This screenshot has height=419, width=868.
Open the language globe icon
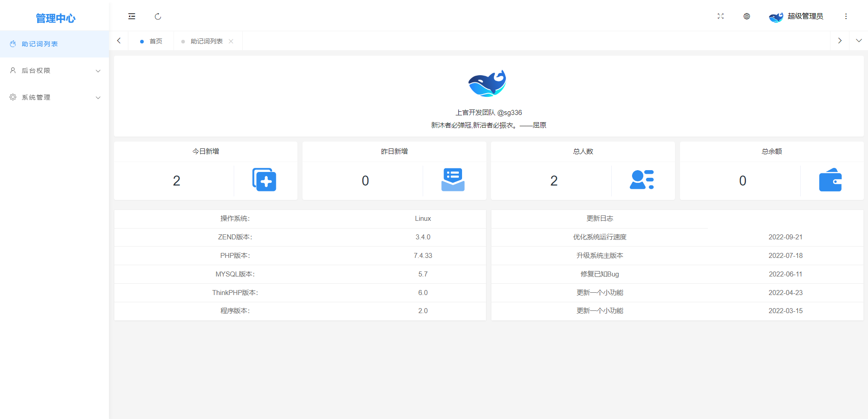(746, 16)
